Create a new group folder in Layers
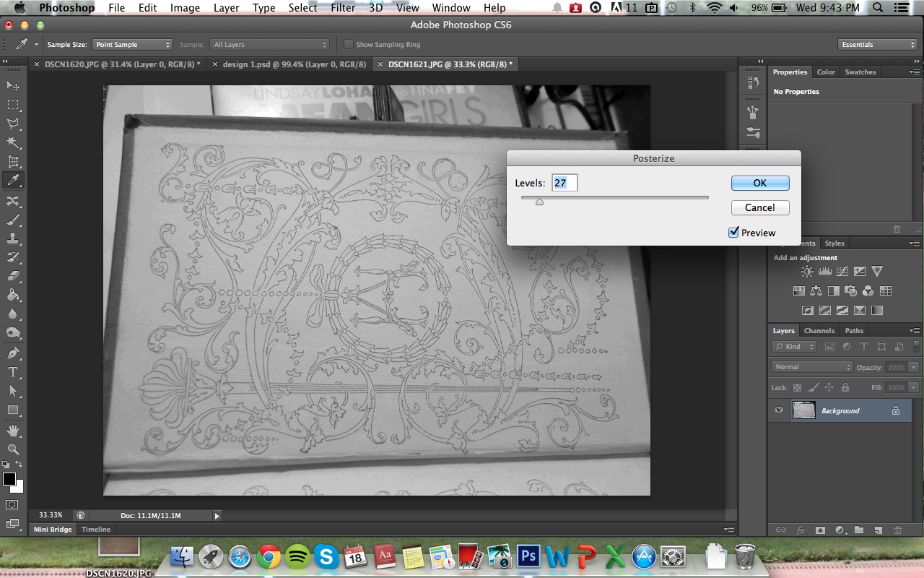Image resolution: width=924 pixels, height=578 pixels. click(859, 530)
